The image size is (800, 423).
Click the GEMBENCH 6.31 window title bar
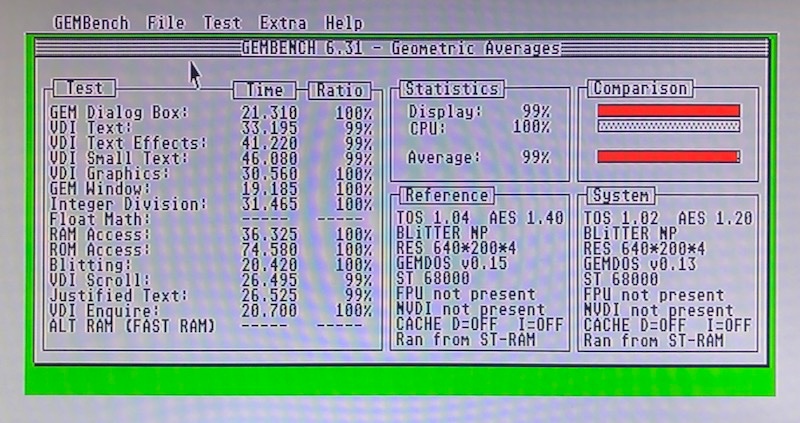tap(401, 48)
